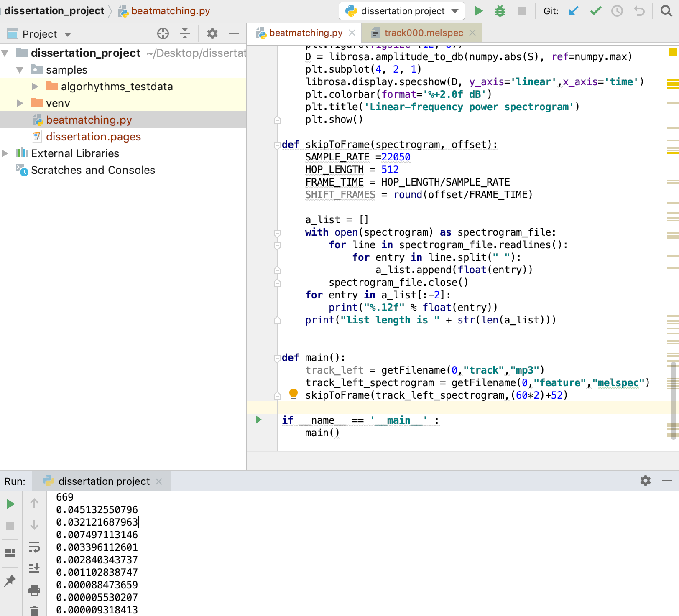Place cursor on SAMPLE_RATE value 22050

[x=396, y=157]
